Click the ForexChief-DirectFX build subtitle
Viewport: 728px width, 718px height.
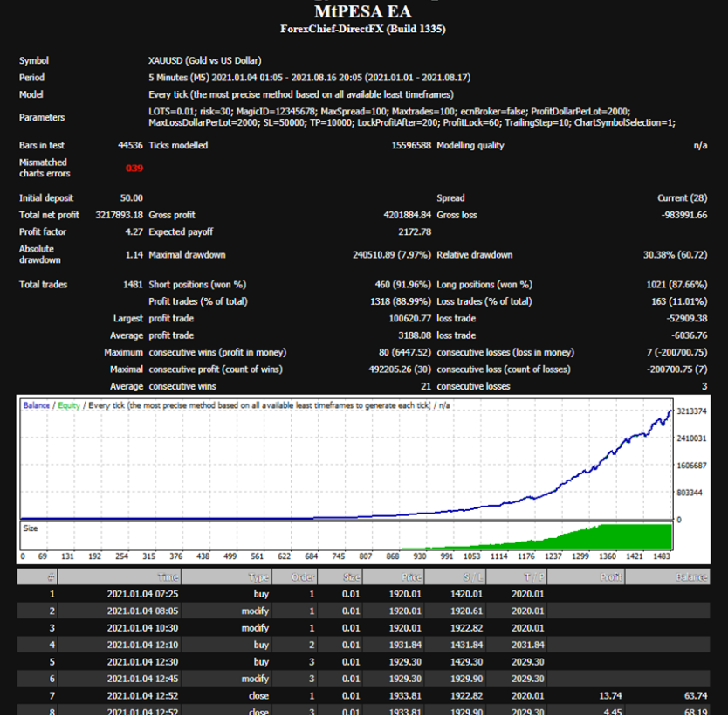coord(363,30)
